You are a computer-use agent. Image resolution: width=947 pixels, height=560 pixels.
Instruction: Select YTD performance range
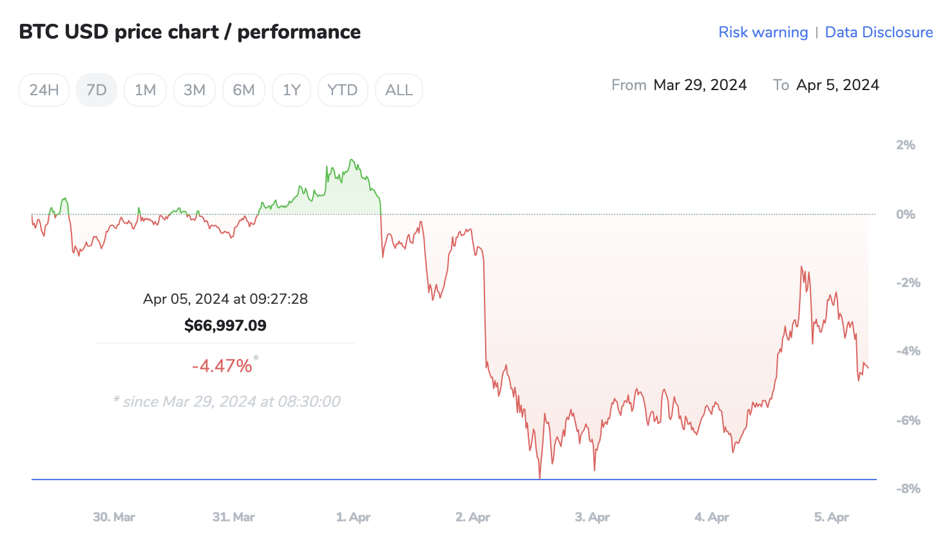coord(342,90)
